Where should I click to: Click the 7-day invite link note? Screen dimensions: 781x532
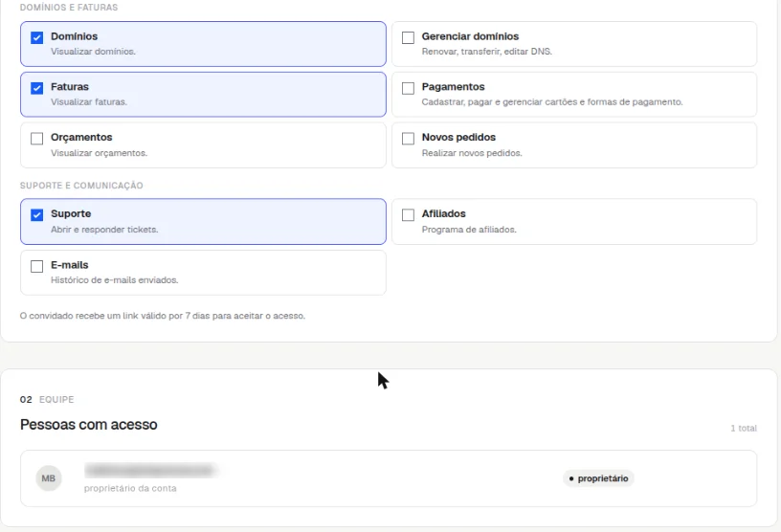coord(163,316)
